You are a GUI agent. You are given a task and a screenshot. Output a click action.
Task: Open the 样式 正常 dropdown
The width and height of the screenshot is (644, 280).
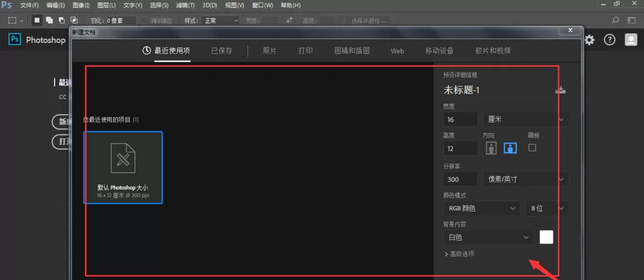click(x=222, y=20)
